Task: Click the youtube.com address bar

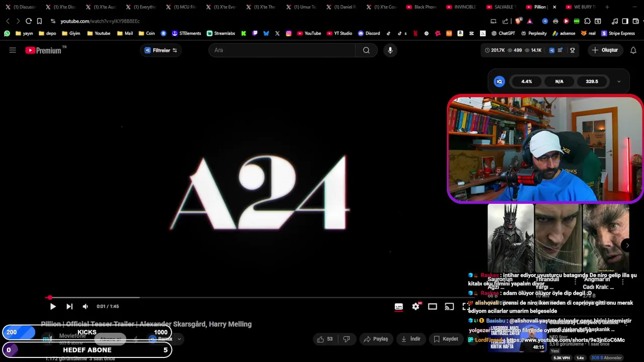Action: point(100,21)
